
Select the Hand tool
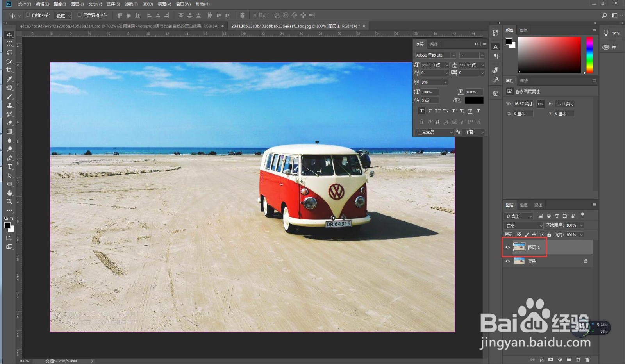[x=9, y=193]
